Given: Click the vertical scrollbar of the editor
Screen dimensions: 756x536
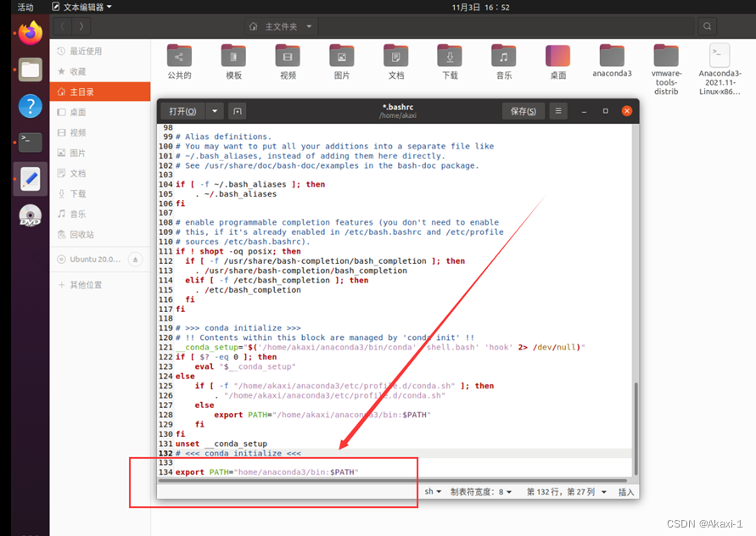Looking at the screenshot, I should tap(636, 429).
